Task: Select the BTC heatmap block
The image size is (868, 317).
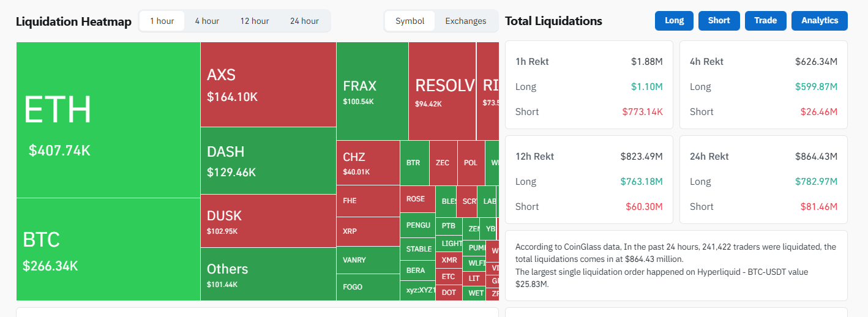Action: (x=108, y=249)
